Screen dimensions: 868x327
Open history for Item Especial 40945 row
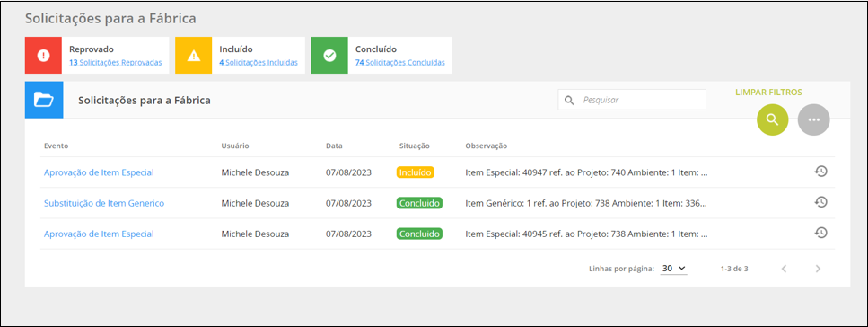821,233
